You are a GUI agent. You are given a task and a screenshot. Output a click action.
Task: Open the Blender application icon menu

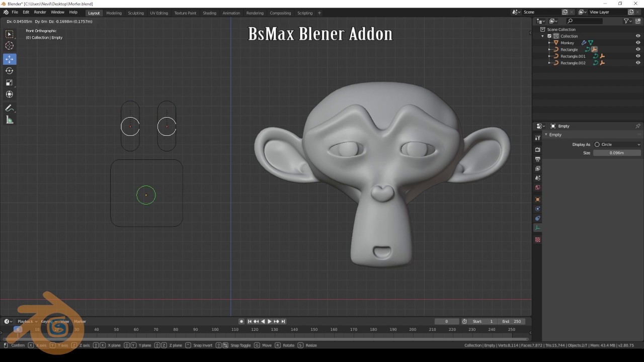(6, 12)
